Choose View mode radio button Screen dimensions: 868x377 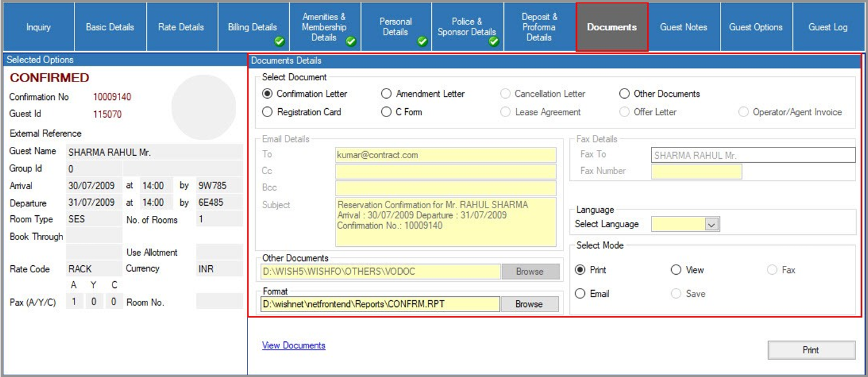coord(676,270)
